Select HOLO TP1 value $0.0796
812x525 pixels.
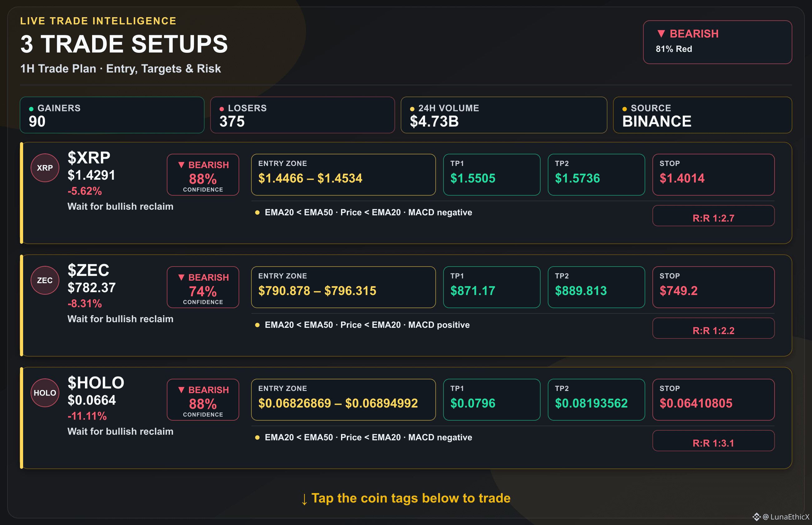click(x=492, y=400)
